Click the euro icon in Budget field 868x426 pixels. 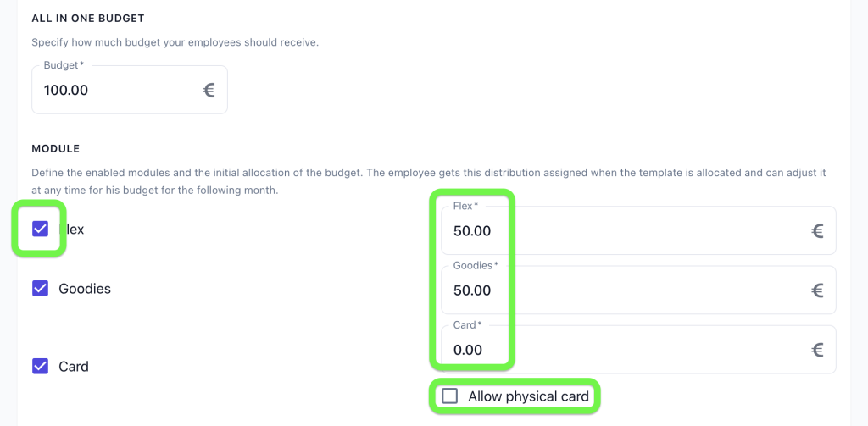click(209, 90)
